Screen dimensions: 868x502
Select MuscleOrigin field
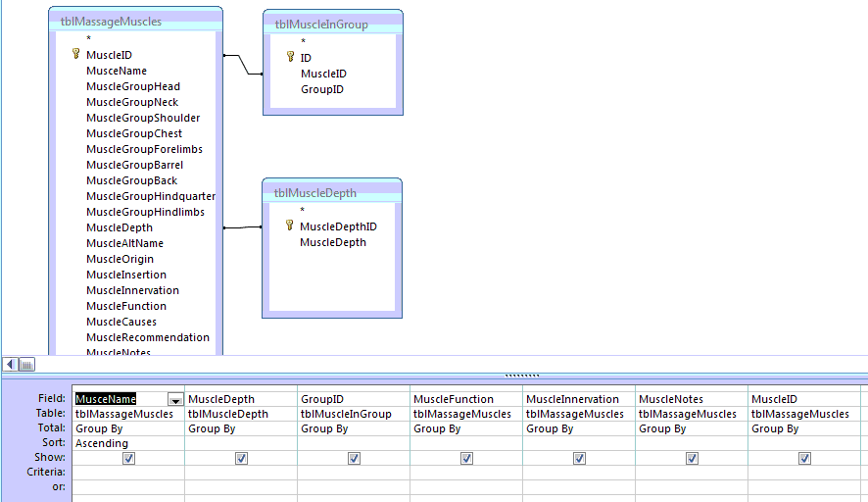point(120,259)
